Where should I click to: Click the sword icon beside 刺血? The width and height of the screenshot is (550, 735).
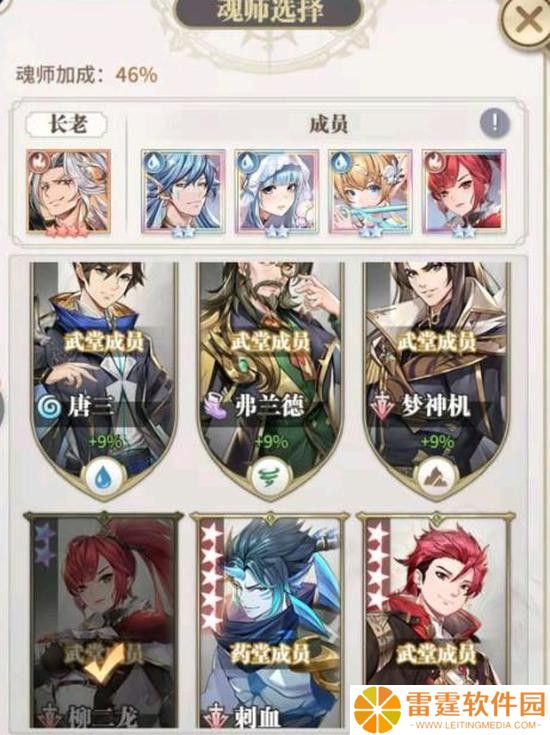tap(216, 717)
